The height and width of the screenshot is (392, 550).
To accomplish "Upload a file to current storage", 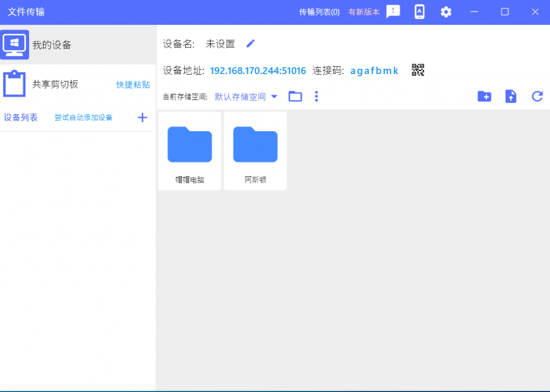I will tap(510, 96).
